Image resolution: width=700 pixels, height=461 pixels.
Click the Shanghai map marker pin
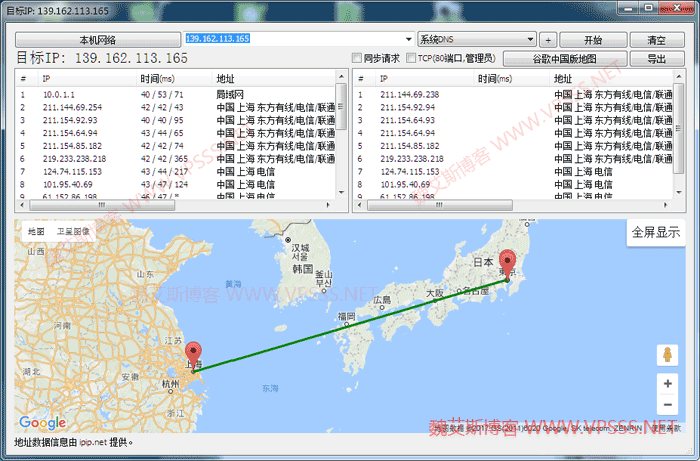point(193,356)
